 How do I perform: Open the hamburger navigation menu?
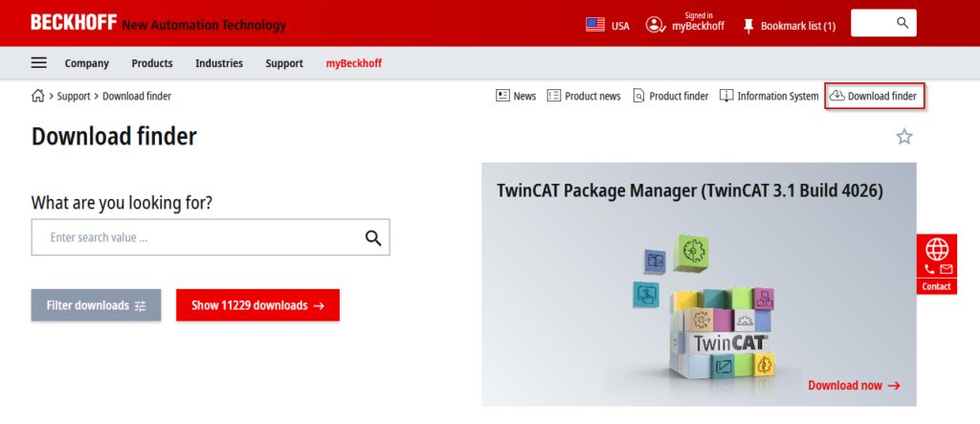pos(38,62)
